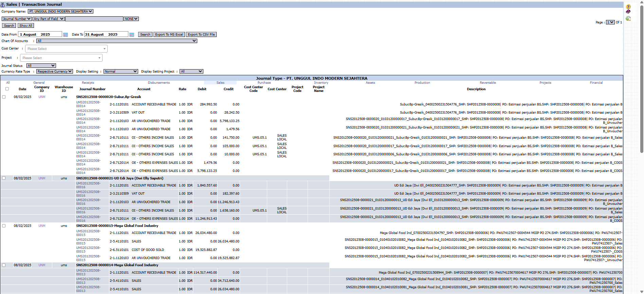Switch to the Receipts journal type tab
This screenshot has width=644, height=294.
(x=88, y=83)
